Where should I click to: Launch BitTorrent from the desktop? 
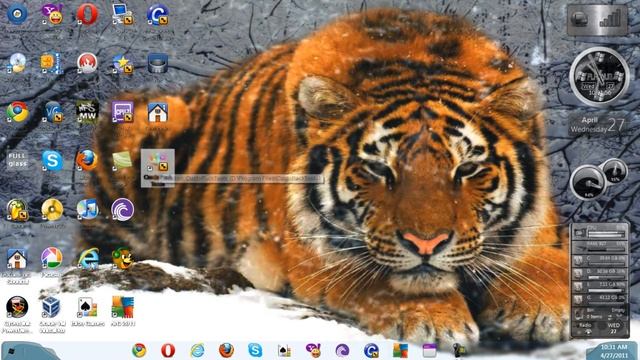[x=122, y=209]
